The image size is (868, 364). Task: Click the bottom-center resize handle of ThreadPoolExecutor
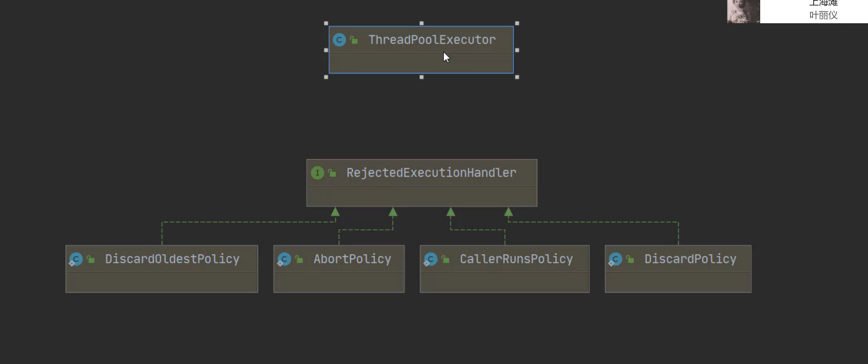coord(421,77)
